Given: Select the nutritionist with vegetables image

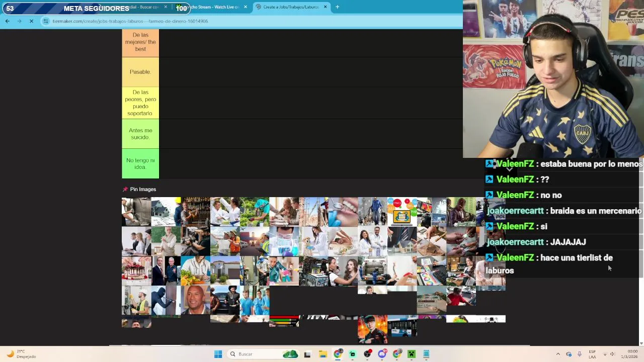Looking at the screenshot, I should click(196, 271).
